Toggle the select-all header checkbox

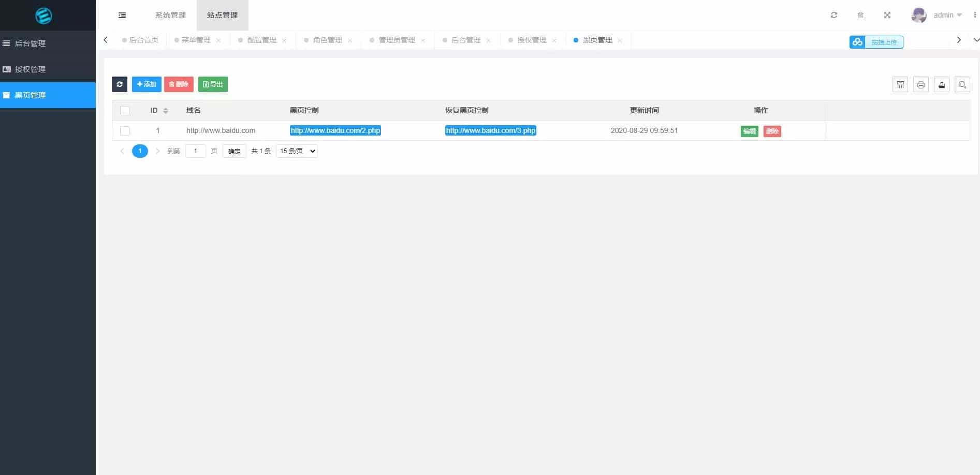coord(125,111)
